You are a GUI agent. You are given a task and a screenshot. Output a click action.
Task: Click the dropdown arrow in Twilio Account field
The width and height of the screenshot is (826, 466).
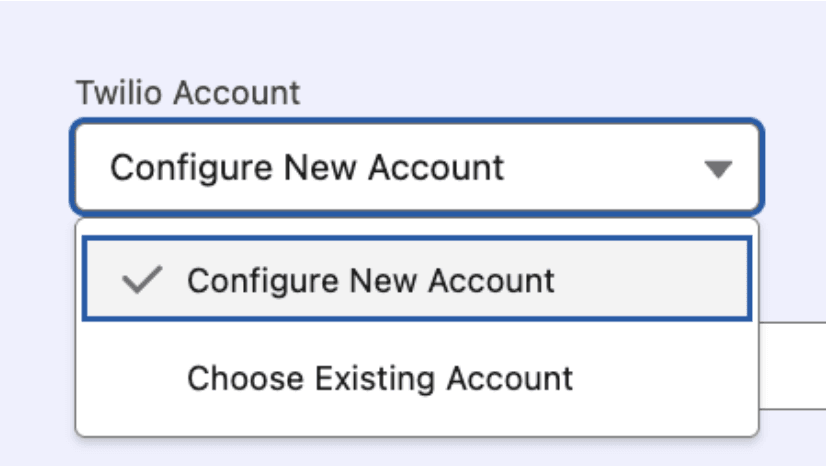click(718, 168)
